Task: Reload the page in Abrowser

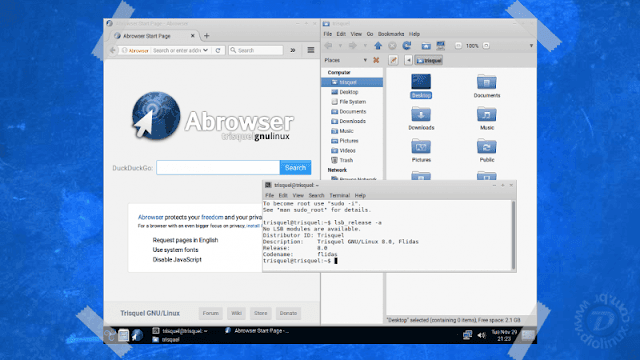Action: pyautogui.click(x=218, y=50)
